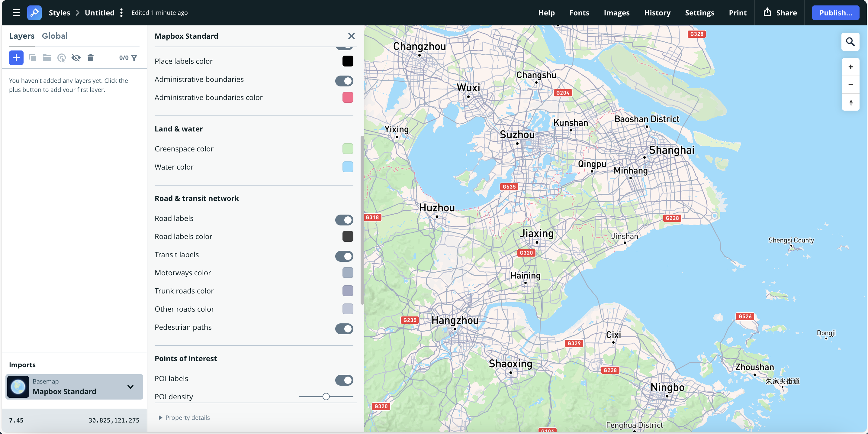Disable the Road labels toggle

click(344, 220)
